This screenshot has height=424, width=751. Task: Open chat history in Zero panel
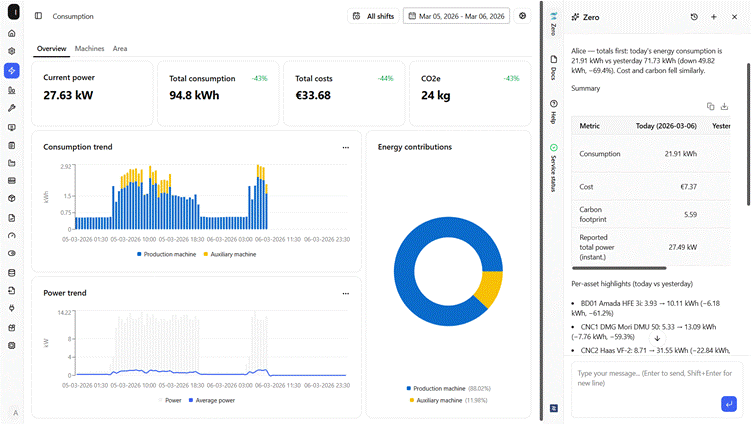[694, 17]
